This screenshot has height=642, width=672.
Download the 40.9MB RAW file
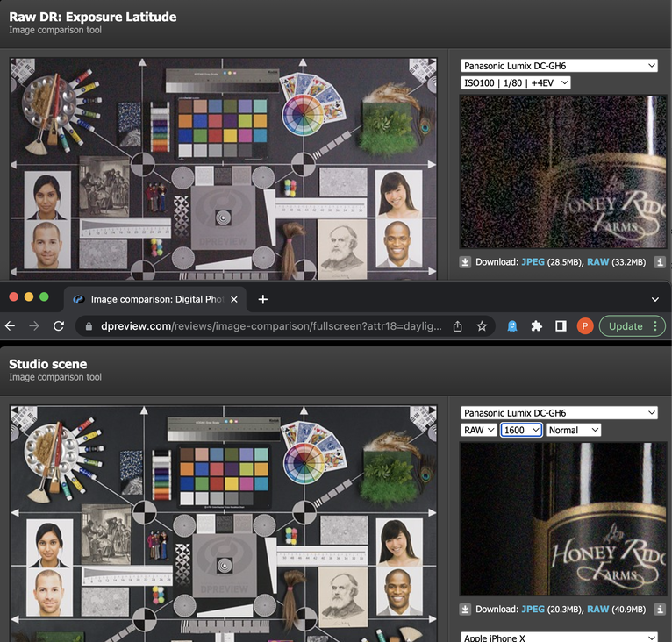click(x=598, y=610)
